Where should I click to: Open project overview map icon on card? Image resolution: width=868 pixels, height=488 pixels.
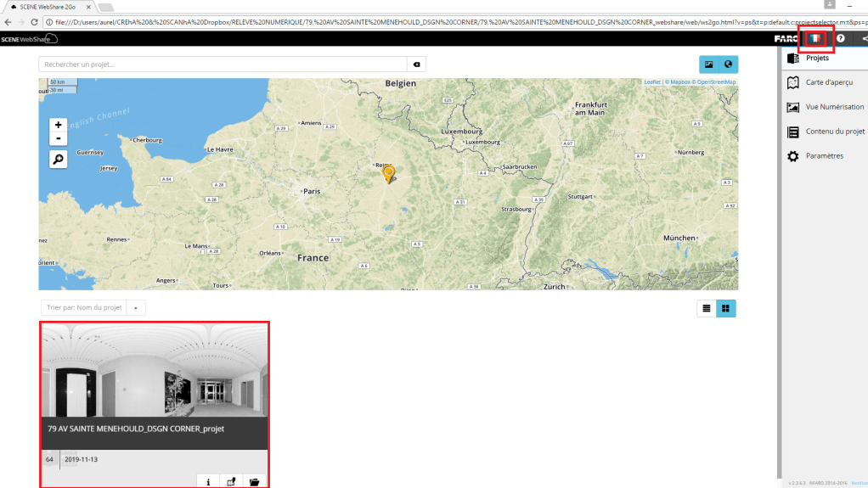231,481
